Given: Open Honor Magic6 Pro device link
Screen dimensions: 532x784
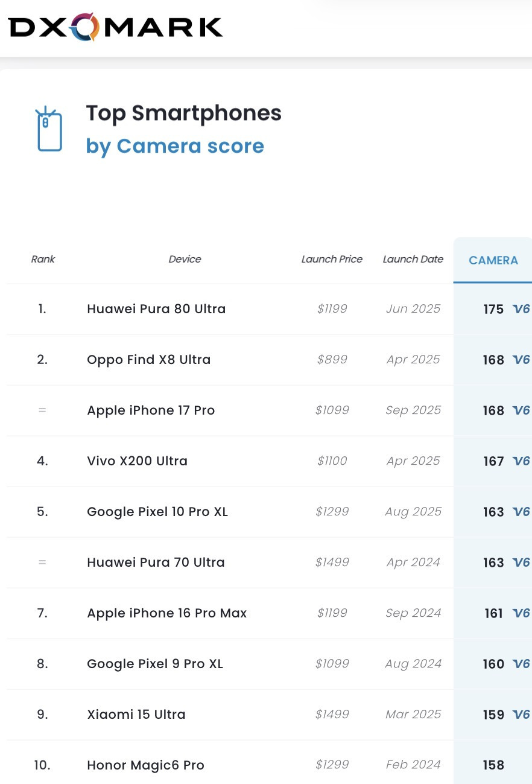Looking at the screenshot, I should pos(145,765).
